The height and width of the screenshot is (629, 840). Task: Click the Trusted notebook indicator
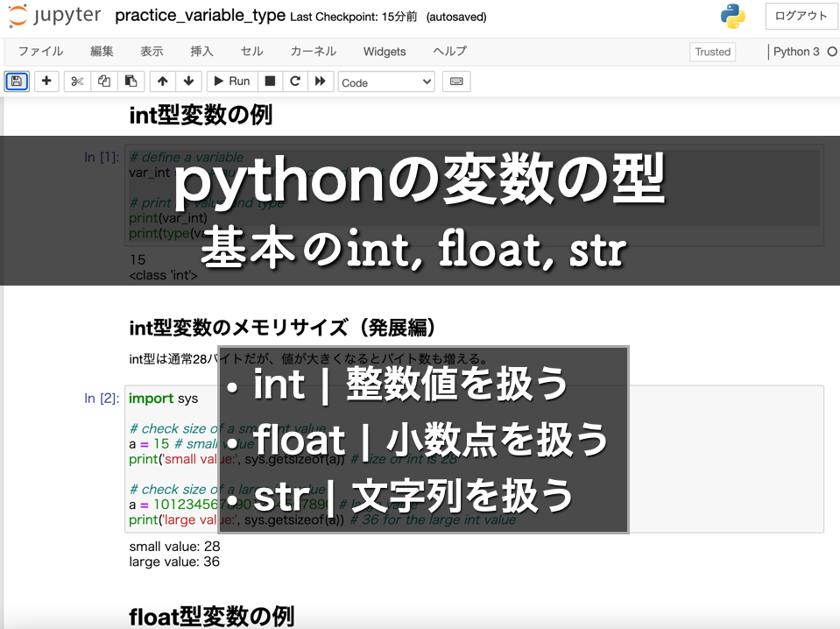pyautogui.click(x=711, y=52)
